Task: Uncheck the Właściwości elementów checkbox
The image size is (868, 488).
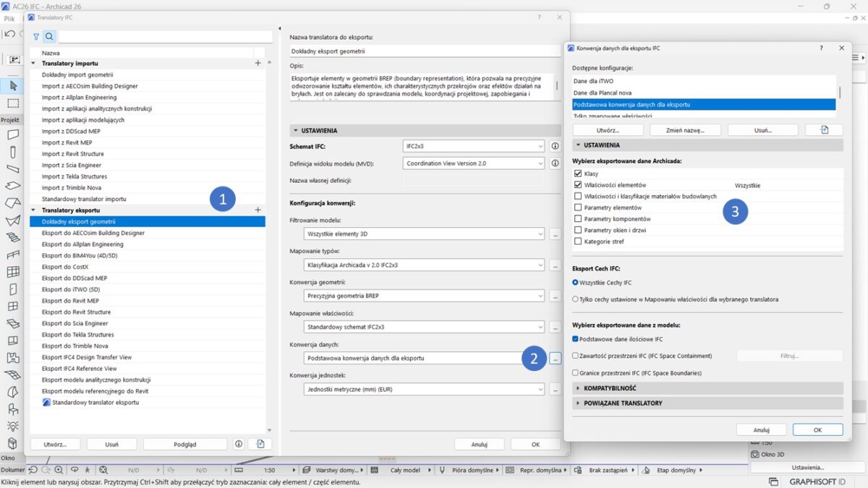Action: pyautogui.click(x=577, y=185)
